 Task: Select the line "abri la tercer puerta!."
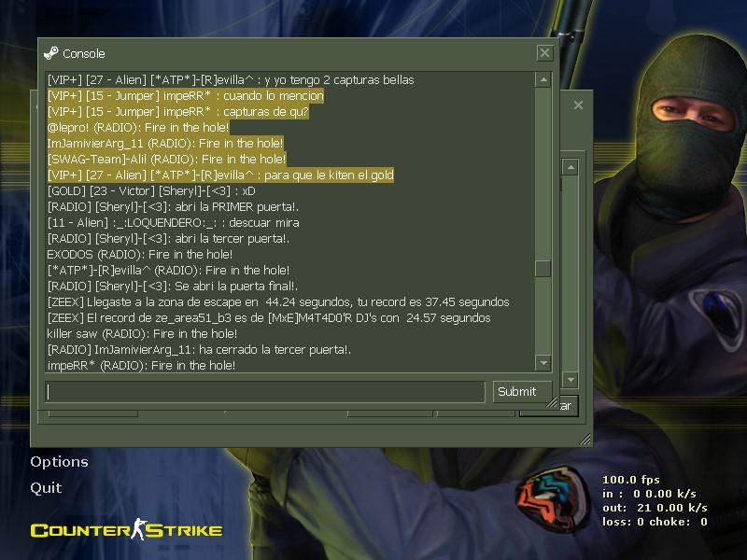(168, 239)
